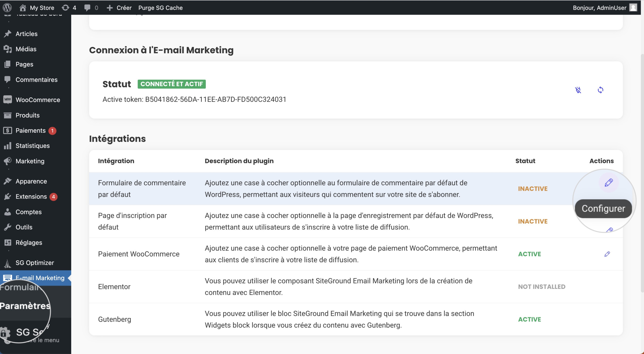Click the Produits archive icon
644x354 pixels.
(x=8, y=115)
